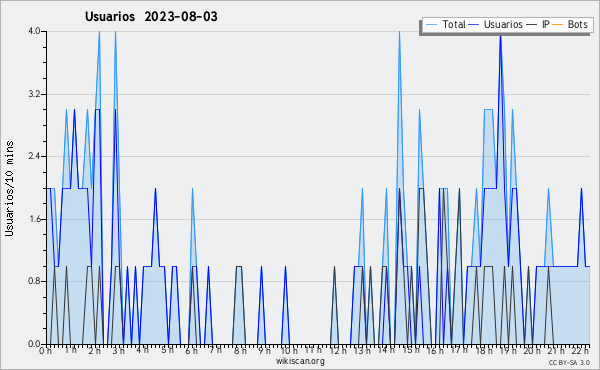Click the '4.0' y-axis value
Viewport: 600px width, 370px height.
34,31
